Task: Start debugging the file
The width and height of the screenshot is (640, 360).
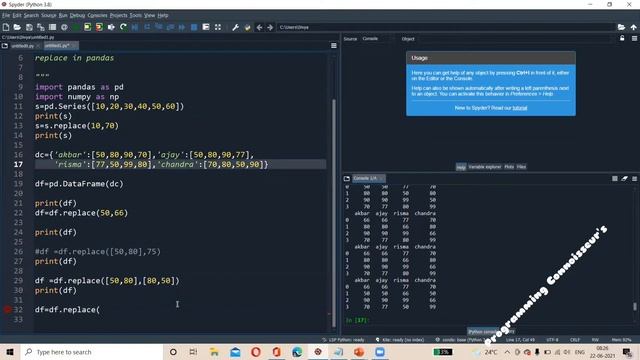Action: pyautogui.click(x=135, y=27)
